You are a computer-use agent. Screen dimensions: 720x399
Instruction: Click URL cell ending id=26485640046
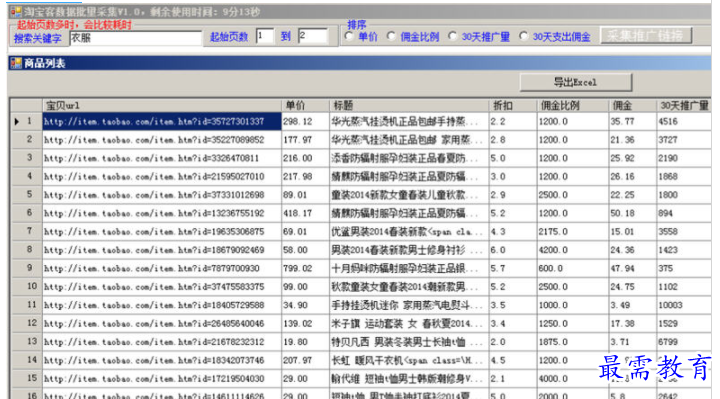point(162,324)
